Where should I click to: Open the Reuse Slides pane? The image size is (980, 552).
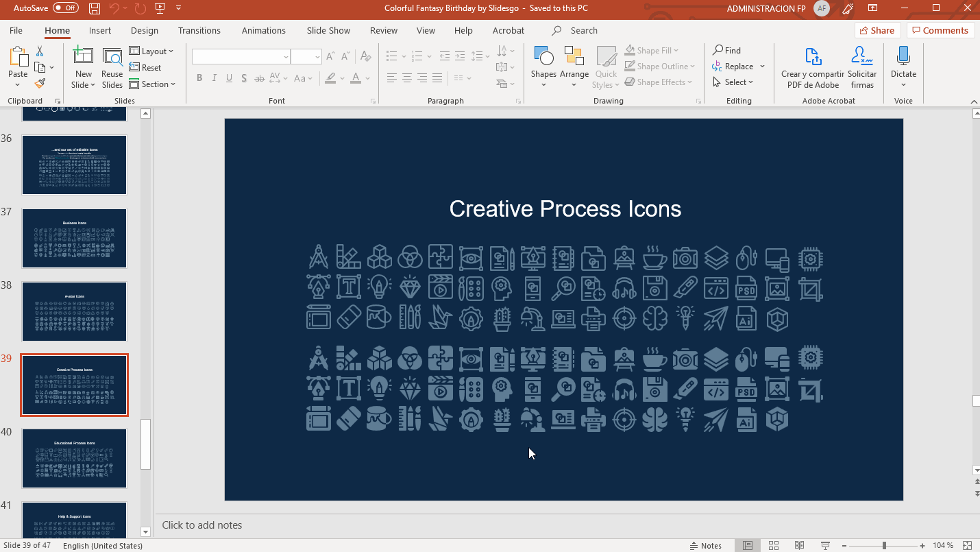112,69
